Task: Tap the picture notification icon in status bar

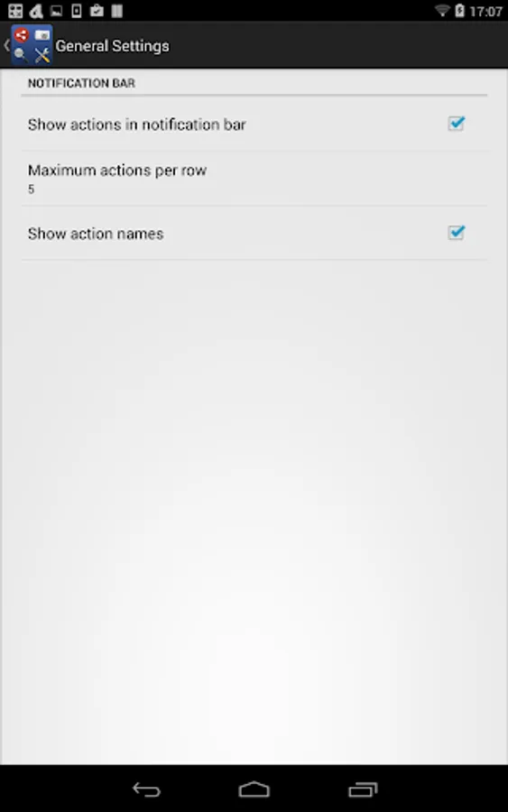Action: coord(56,10)
